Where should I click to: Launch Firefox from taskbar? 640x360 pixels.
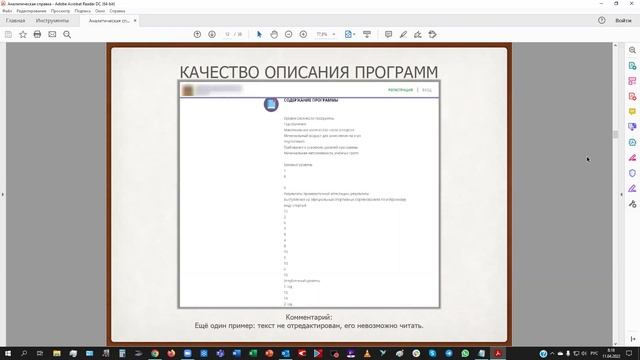[171, 353]
